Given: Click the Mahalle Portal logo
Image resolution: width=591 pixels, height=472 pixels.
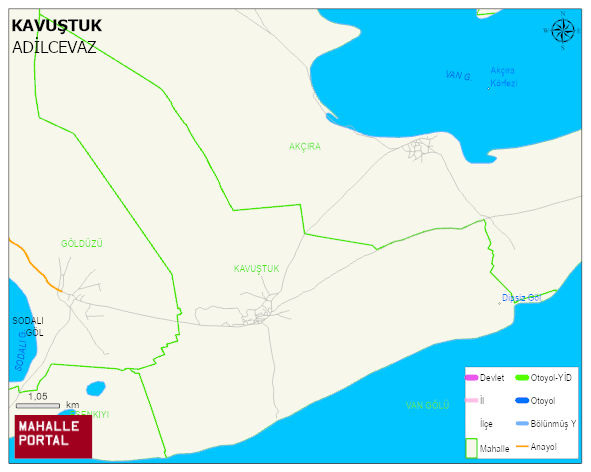Looking at the screenshot, I should 53,436.
